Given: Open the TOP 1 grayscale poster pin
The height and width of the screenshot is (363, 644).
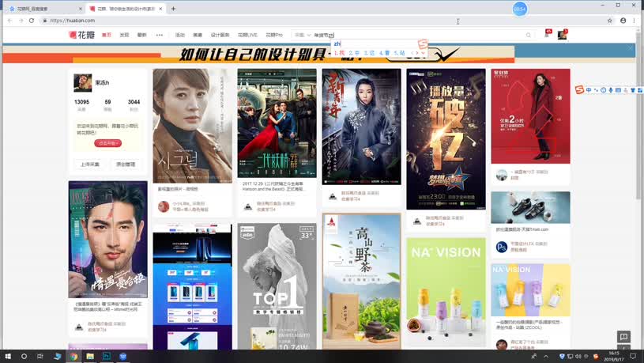Looking at the screenshot, I should (277, 286).
